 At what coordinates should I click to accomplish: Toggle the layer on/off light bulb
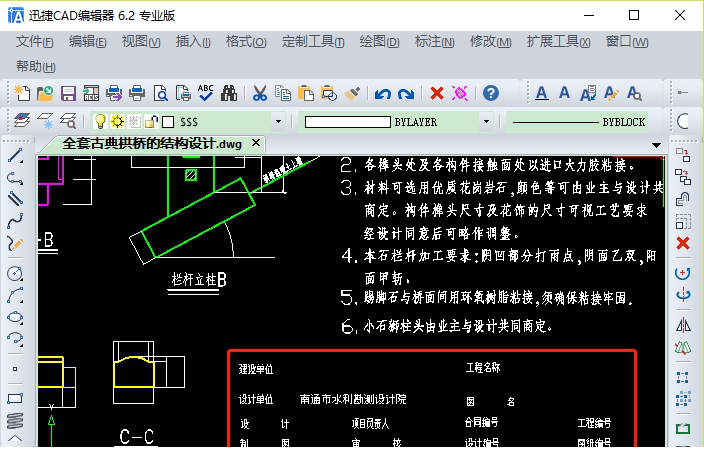(100, 121)
